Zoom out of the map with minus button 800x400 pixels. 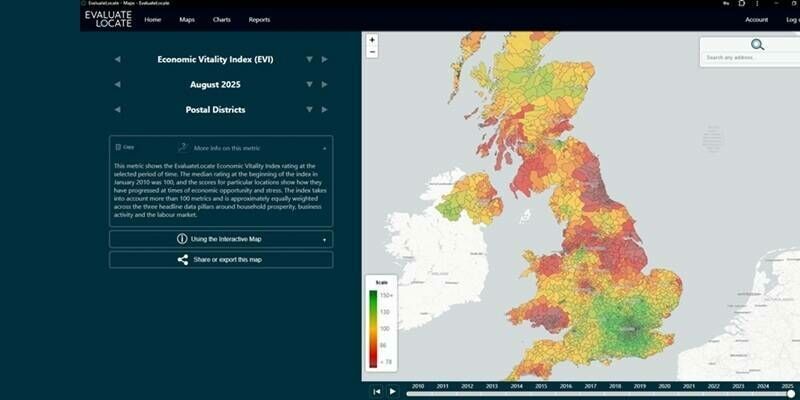[372, 52]
